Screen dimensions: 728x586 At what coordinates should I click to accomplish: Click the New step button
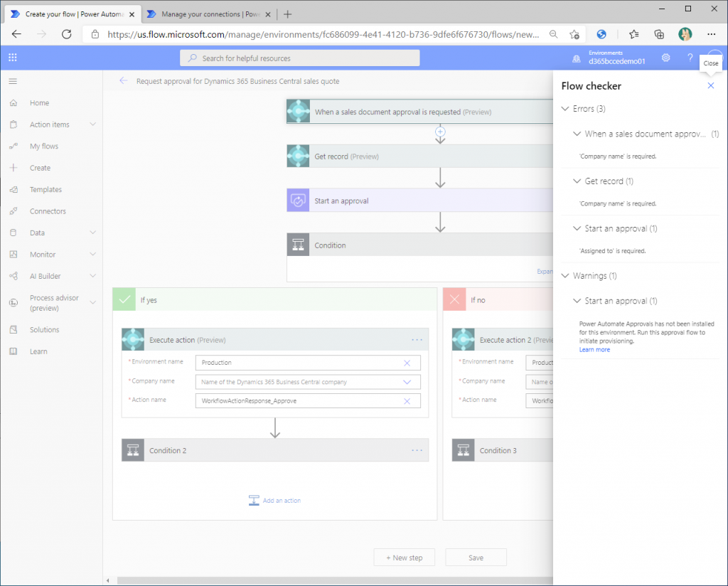click(405, 558)
